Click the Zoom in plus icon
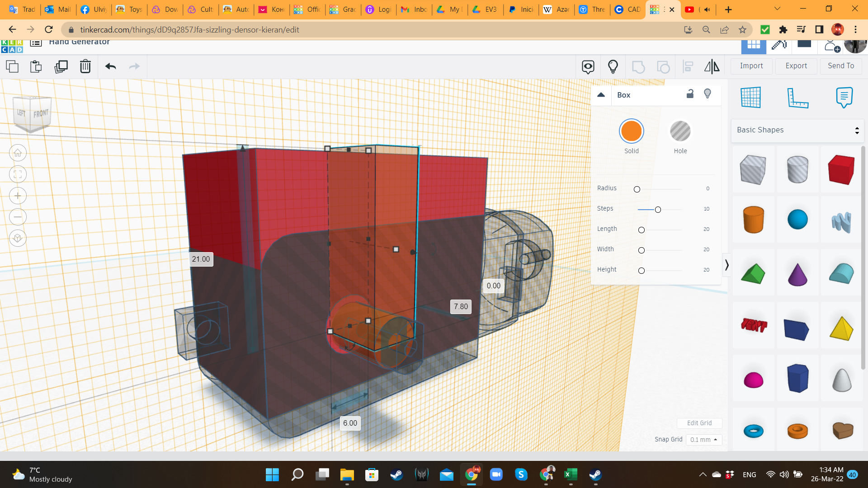 [x=18, y=196]
